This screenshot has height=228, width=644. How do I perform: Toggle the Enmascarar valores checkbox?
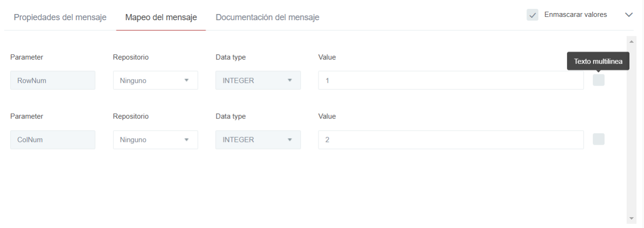pyautogui.click(x=532, y=15)
